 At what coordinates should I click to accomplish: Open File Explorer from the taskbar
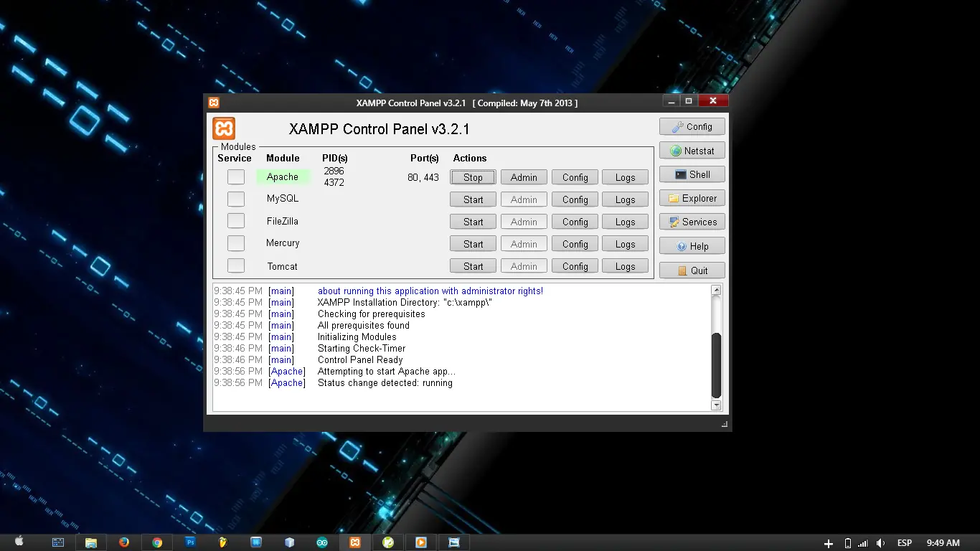[x=91, y=542]
